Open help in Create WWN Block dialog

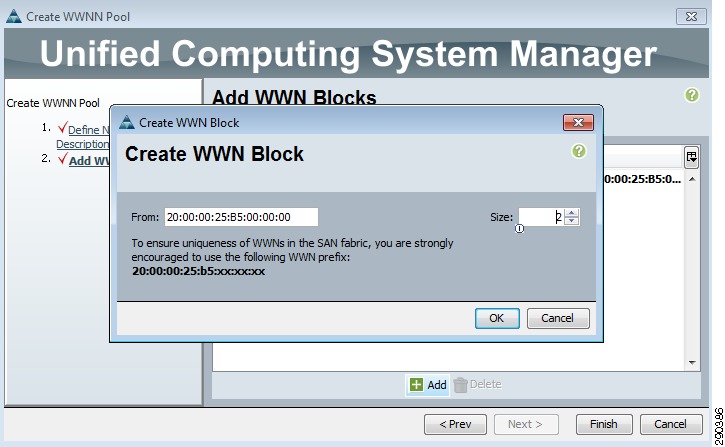[x=578, y=151]
